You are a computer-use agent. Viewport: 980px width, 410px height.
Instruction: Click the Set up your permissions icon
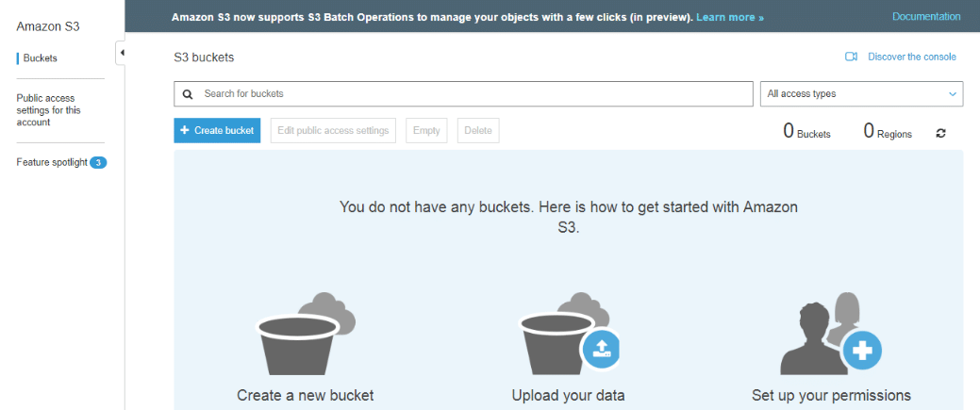click(830, 336)
